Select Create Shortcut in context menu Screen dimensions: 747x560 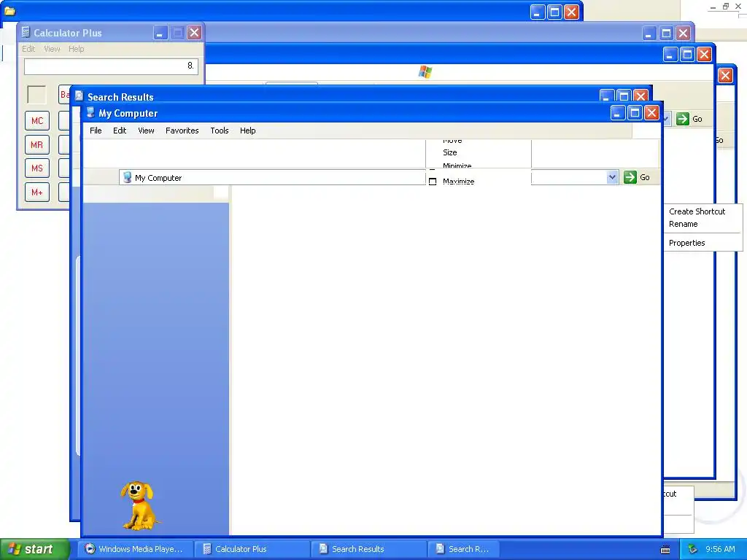pyautogui.click(x=697, y=211)
